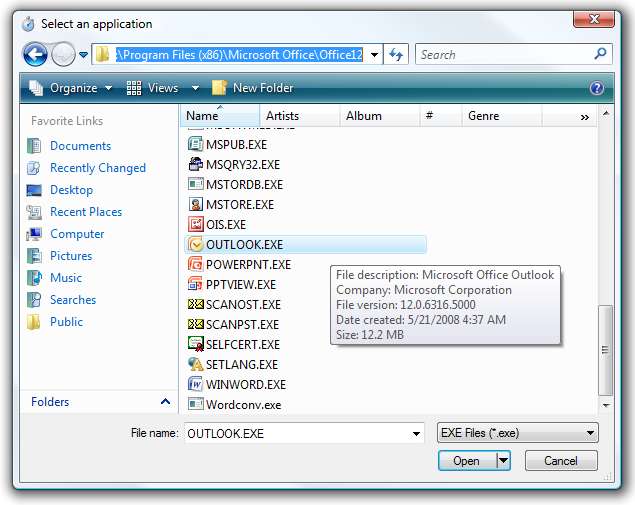The width and height of the screenshot is (635, 505).
Task: Select the WINWORD.EXE file icon
Action: [x=196, y=385]
